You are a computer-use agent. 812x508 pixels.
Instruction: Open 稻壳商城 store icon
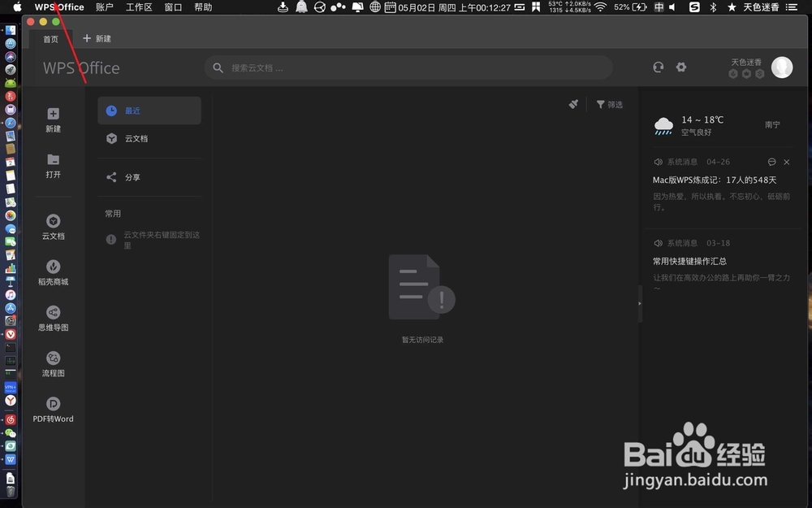(x=53, y=272)
